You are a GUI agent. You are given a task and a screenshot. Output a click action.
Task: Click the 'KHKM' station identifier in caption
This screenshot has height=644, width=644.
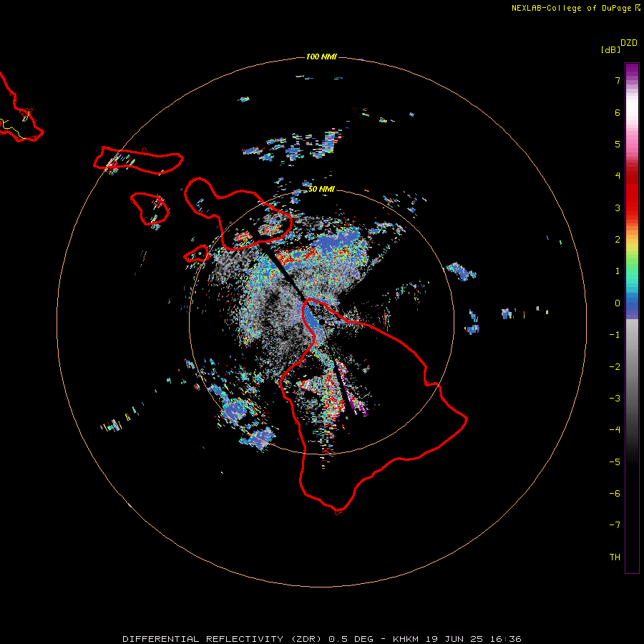coord(406,639)
